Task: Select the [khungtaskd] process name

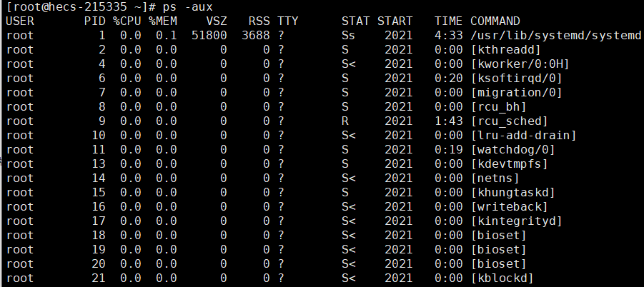Action: click(x=513, y=192)
